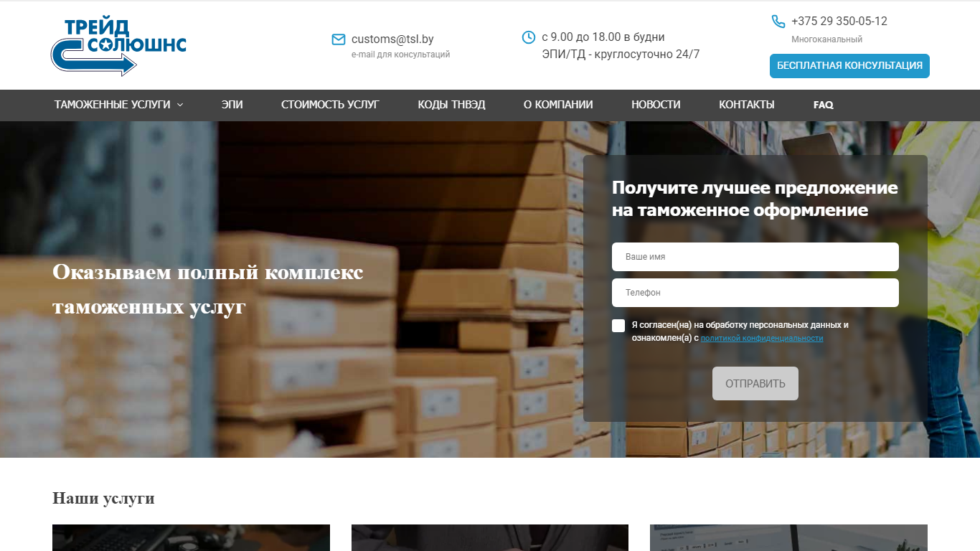Click the Бесплатная консультация button
Viewport: 980px width, 551px height.
point(849,66)
